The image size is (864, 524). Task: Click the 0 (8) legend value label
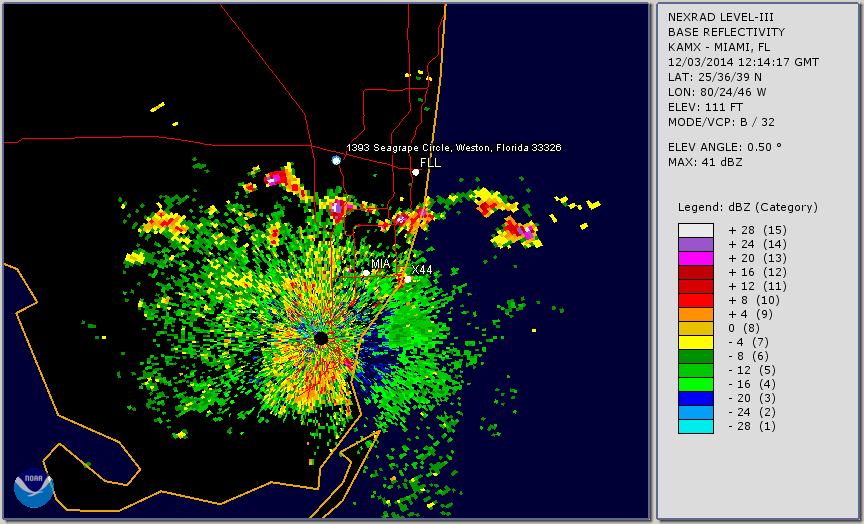click(x=744, y=328)
